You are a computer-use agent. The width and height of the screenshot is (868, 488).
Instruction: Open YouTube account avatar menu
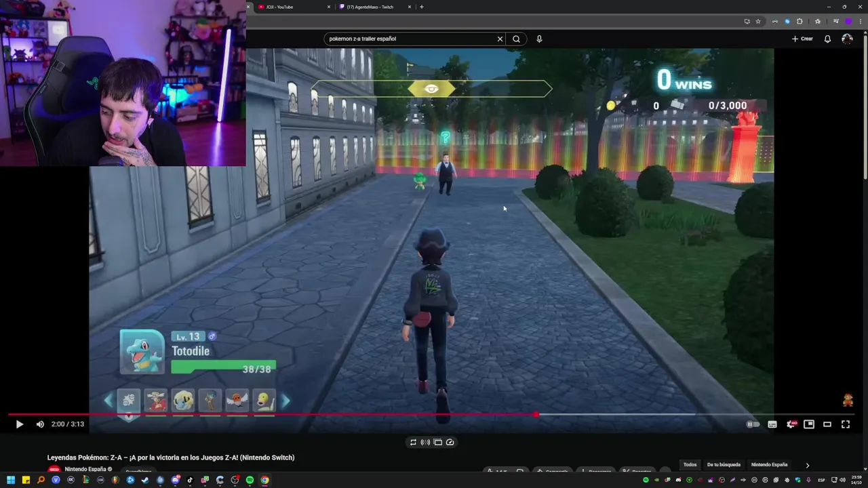click(847, 39)
